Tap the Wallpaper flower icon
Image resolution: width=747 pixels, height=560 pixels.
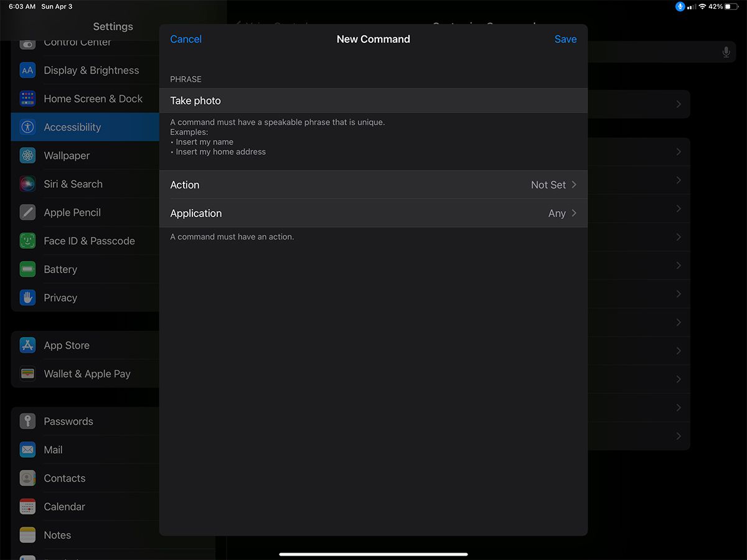pos(27,156)
